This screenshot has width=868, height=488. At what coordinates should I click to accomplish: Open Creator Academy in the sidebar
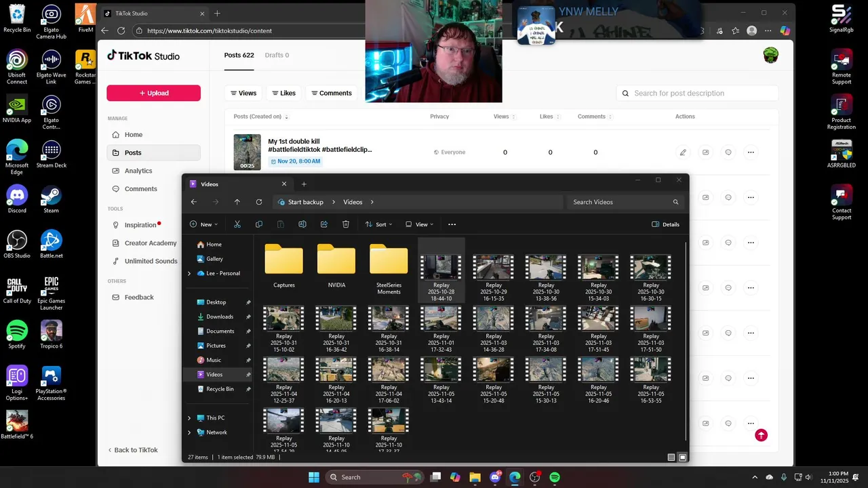[x=153, y=243]
